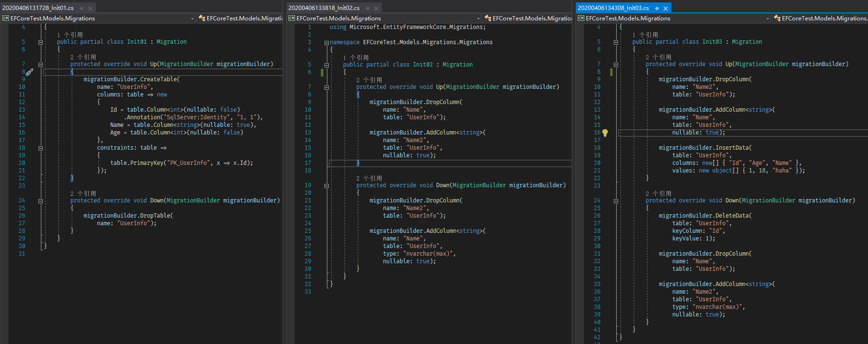Viewport: 868px width, 344px height.
Task: Collapse the Up method outline in Init02.cs
Action: click(326, 87)
